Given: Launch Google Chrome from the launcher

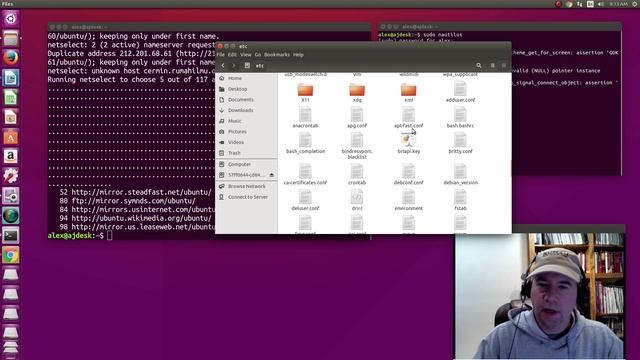Looking at the screenshot, I should [11, 256].
